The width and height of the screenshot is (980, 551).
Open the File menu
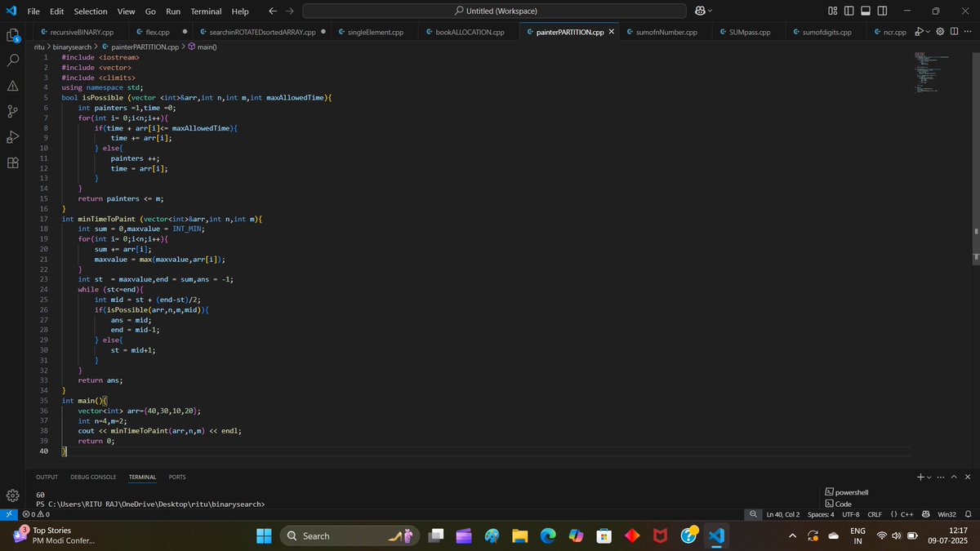(33, 11)
